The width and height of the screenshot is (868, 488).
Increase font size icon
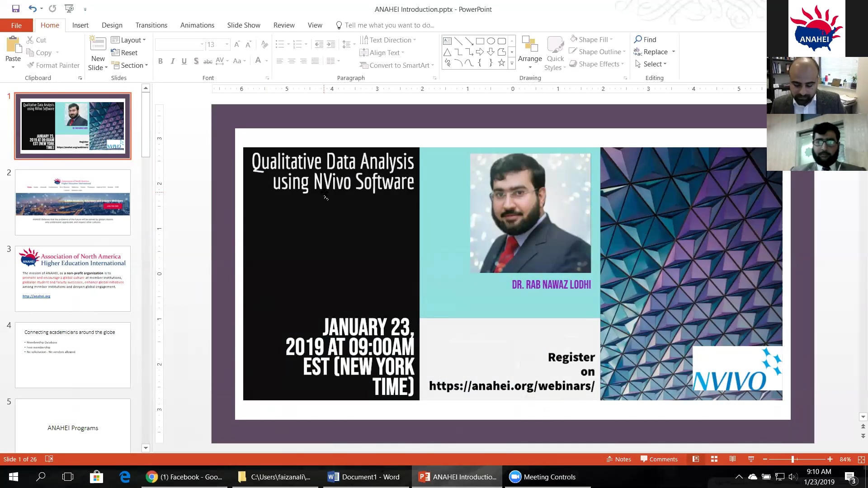click(x=237, y=44)
